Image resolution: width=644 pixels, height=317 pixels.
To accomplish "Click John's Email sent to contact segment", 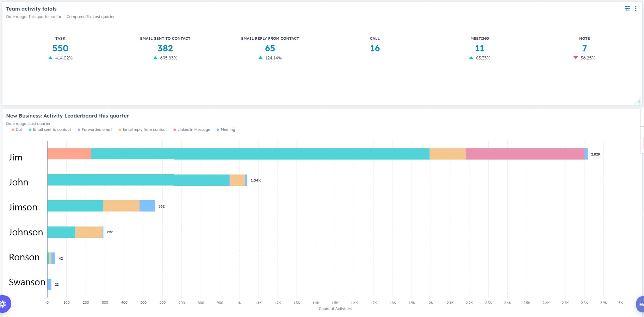I will click(x=138, y=180).
